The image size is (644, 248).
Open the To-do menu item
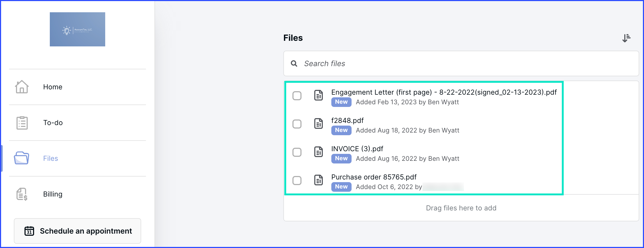click(53, 123)
